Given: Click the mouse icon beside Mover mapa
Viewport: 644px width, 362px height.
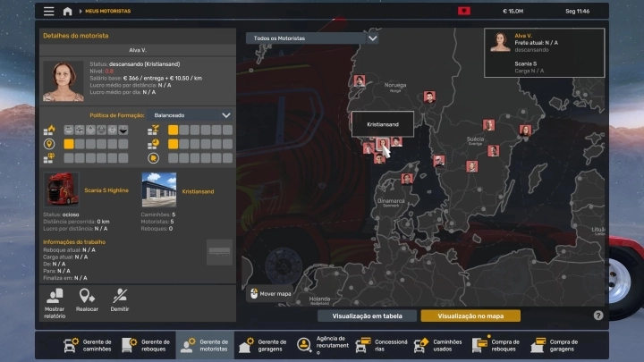Looking at the screenshot, I should [x=254, y=293].
